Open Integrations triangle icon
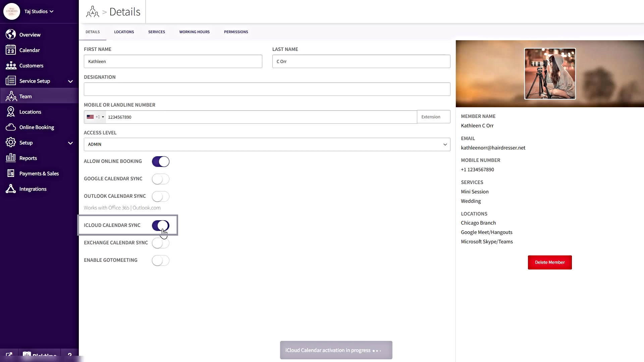644x362 pixels. 11,189
